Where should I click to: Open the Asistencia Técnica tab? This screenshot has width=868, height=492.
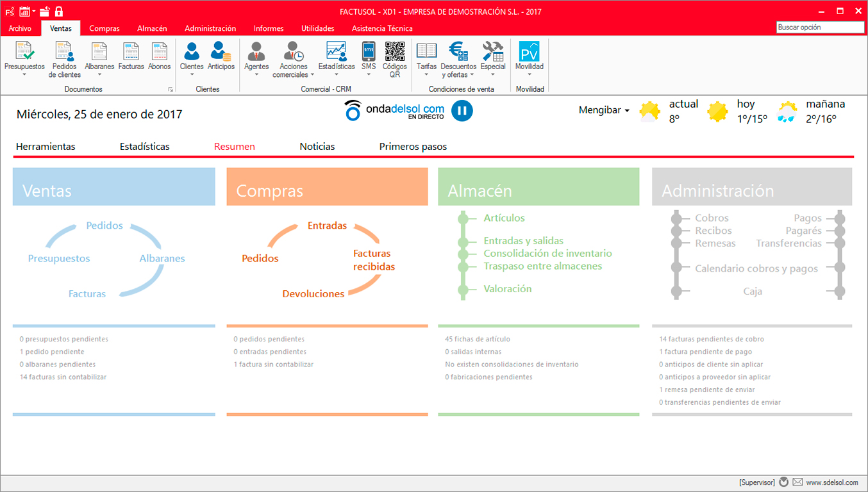(x=382, y=28)
